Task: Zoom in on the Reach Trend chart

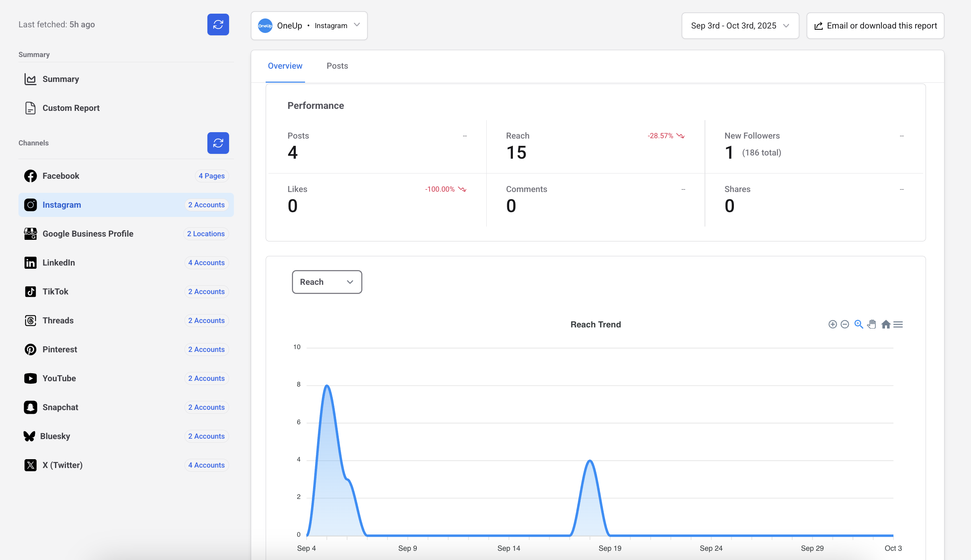Action: (x=832, y=324)
